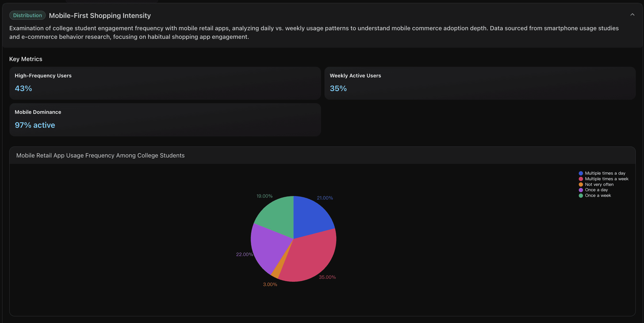Image resolution: width=644 pixels, height=323 pixels.
Task: Click the 35.00% pie label
Action: pos(327,277)
